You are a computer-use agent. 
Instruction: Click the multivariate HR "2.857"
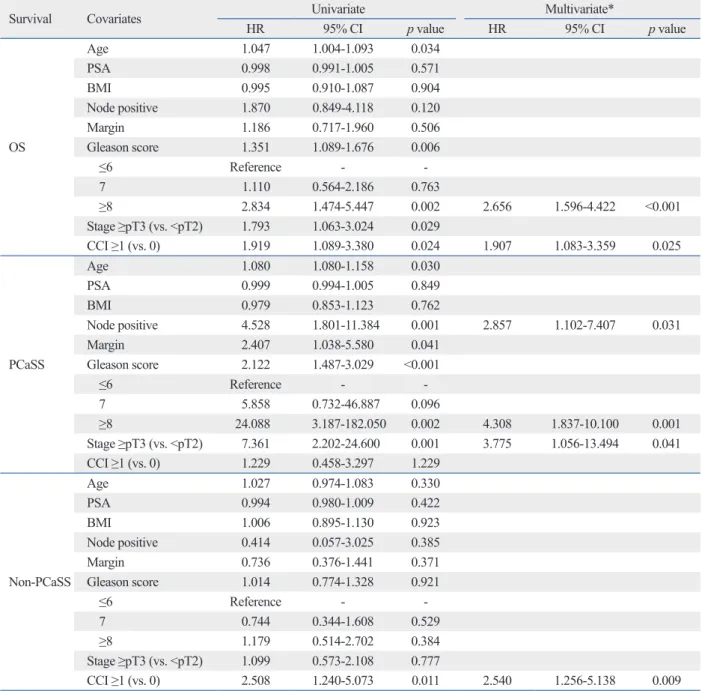pyautogui.click(x=497, y=325)
